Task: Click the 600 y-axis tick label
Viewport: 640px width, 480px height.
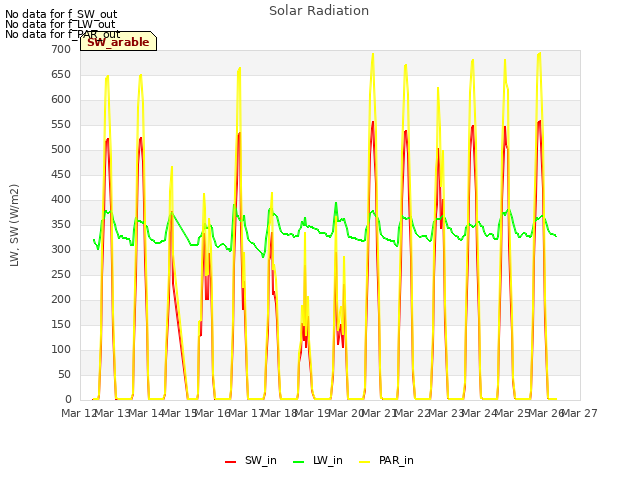Action: [x=61, y=99]
